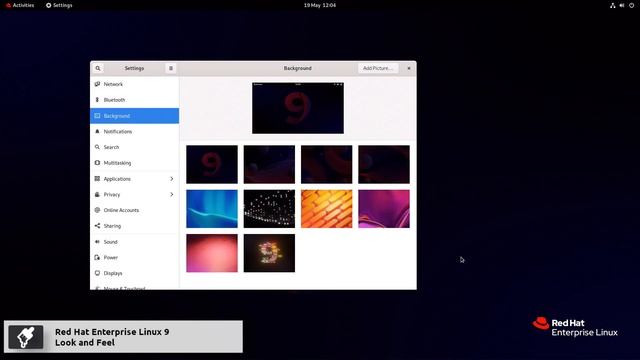Open the Activities overview
Screen dimensions: 640x360
click(x=20, y=5)
